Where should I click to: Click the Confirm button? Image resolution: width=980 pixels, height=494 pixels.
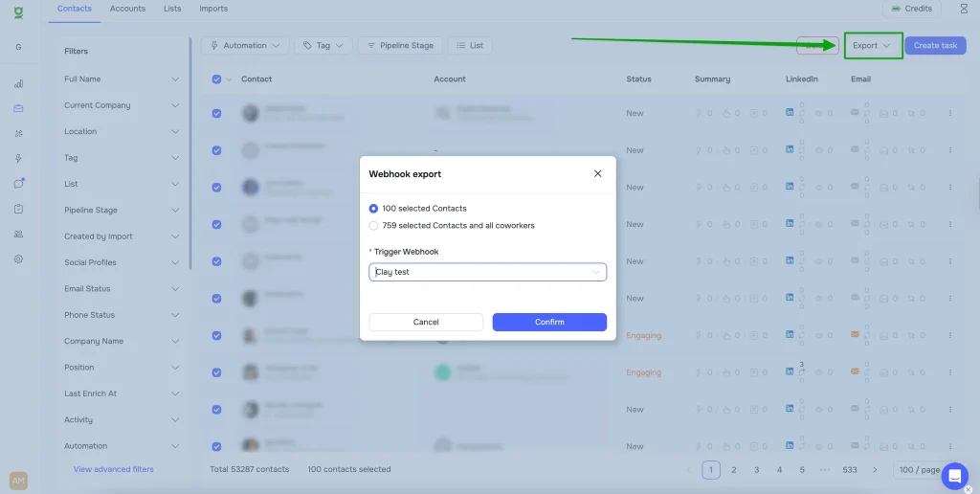(x=549, y=323)
